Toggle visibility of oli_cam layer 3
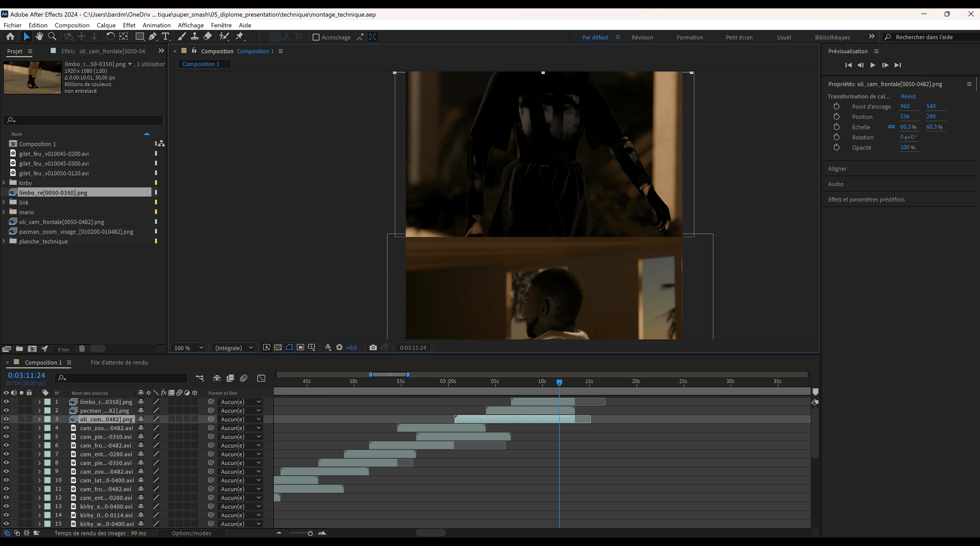The height and width of the screenshot is (546, 980). pos(6,419)
